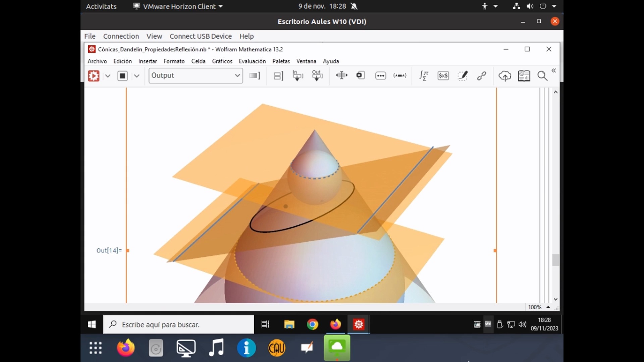Open the evaluate options arrow beside the Wolfram icon
Image resolution: width=644 pixels, height=362 pixels.
click(108, 76)
